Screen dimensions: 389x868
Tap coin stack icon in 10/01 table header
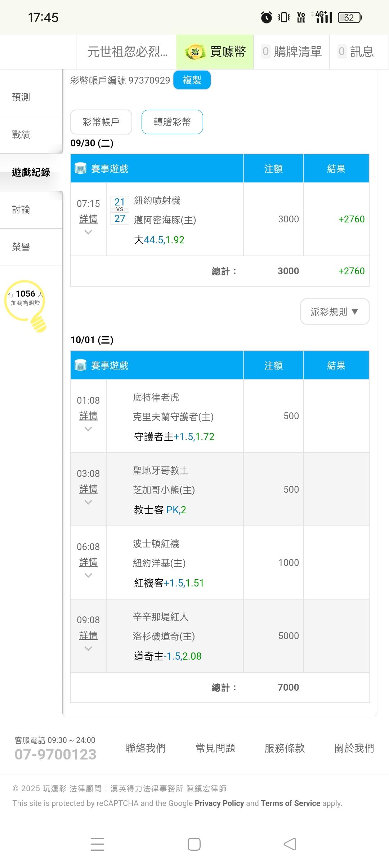(x=80, y=365)
